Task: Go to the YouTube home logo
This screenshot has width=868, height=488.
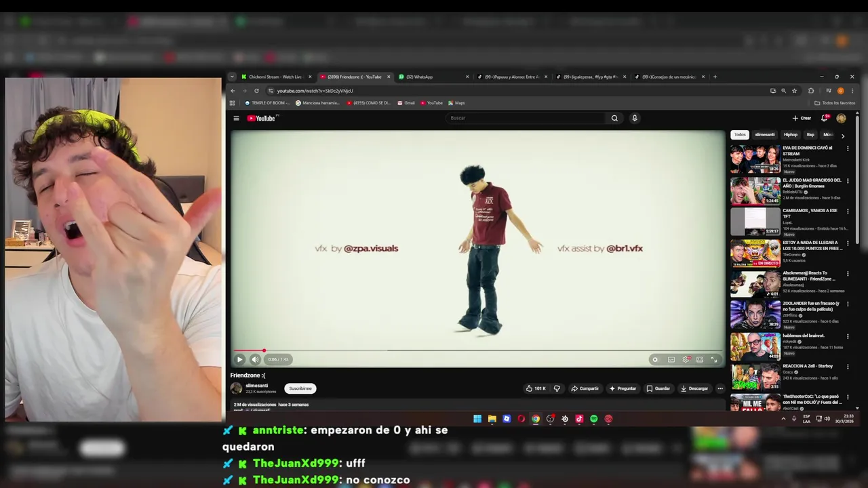Action: coord(262,118)
